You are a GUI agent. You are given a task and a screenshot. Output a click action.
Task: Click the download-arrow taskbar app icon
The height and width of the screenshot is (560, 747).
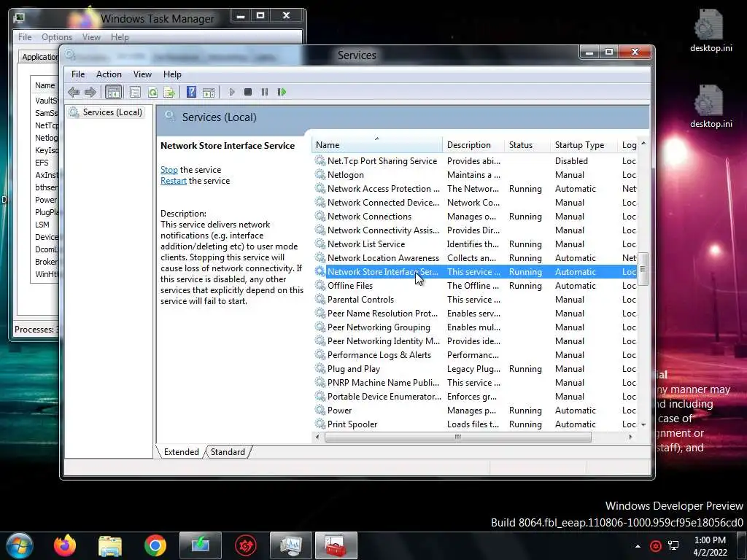(201, 545)
